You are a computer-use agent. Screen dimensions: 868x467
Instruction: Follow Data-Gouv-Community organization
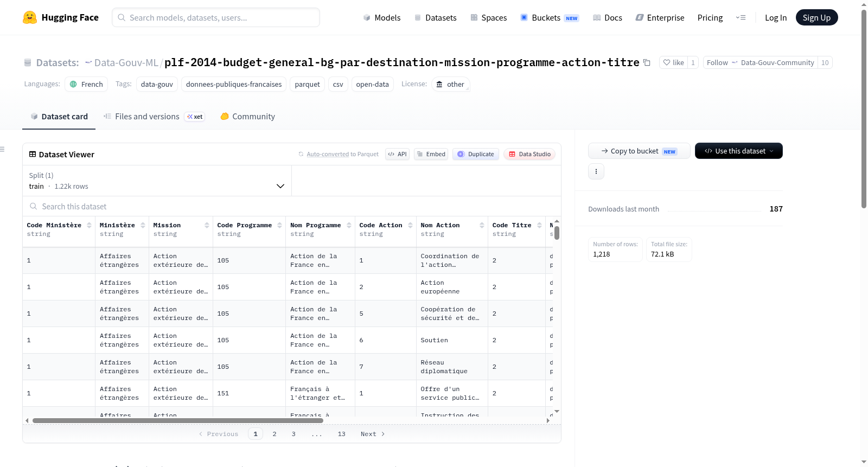761,62
